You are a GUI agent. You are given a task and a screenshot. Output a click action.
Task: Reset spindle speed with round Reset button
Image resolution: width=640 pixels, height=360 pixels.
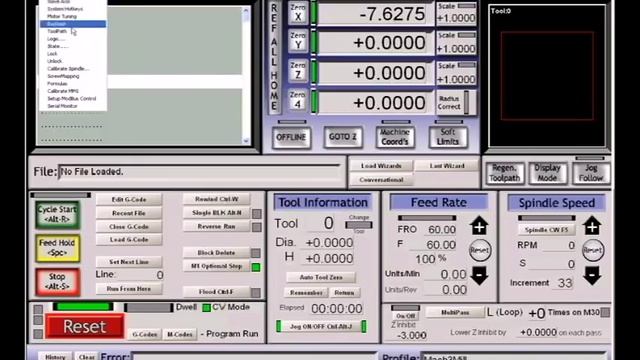593,250
